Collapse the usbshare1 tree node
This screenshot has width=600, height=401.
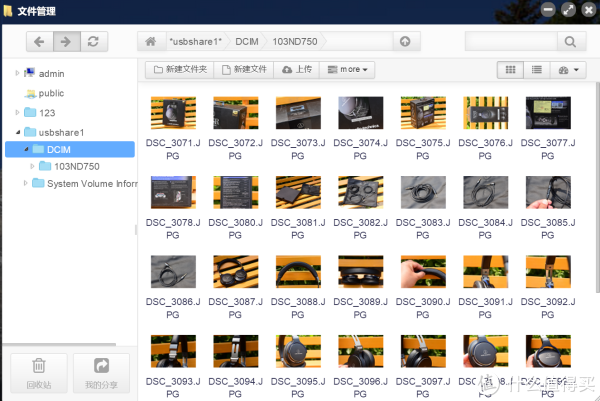coord(17,131)
